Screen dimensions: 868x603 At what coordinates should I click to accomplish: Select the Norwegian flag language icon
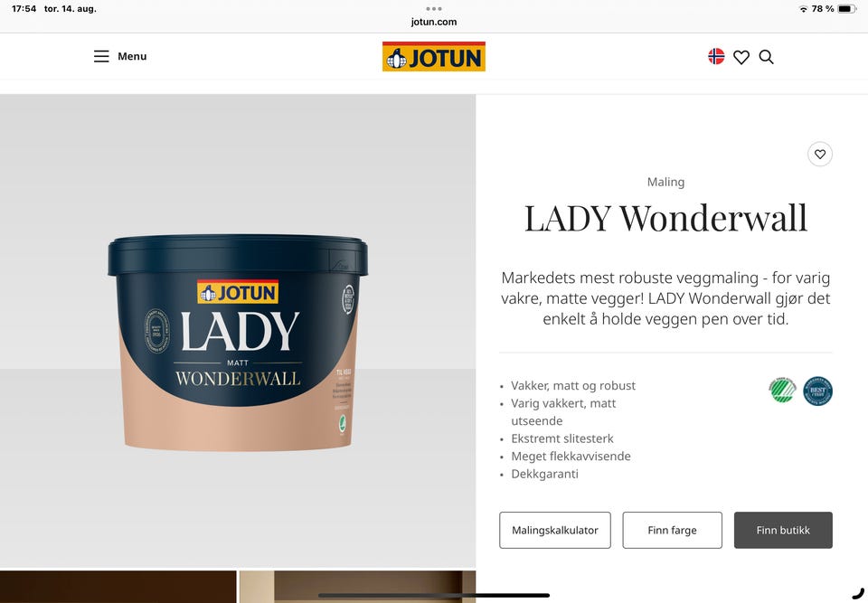click(x=716, y=56)
